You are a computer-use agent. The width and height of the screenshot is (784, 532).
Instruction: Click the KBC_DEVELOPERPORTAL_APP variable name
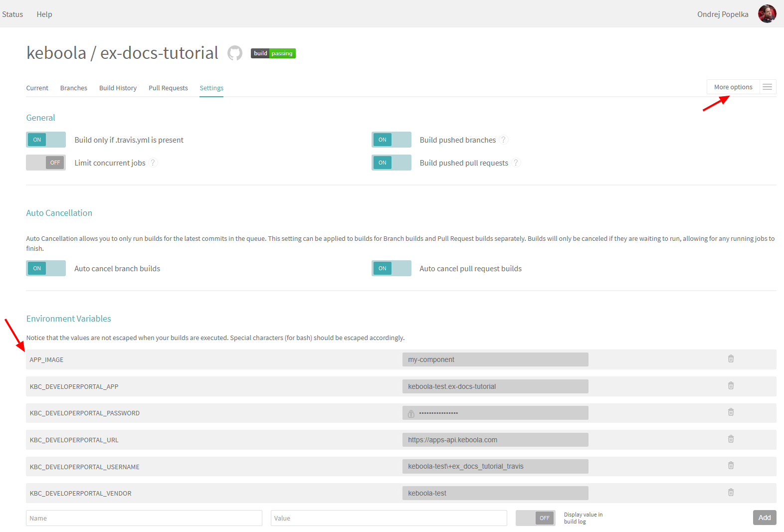click(x=74, y=386)
